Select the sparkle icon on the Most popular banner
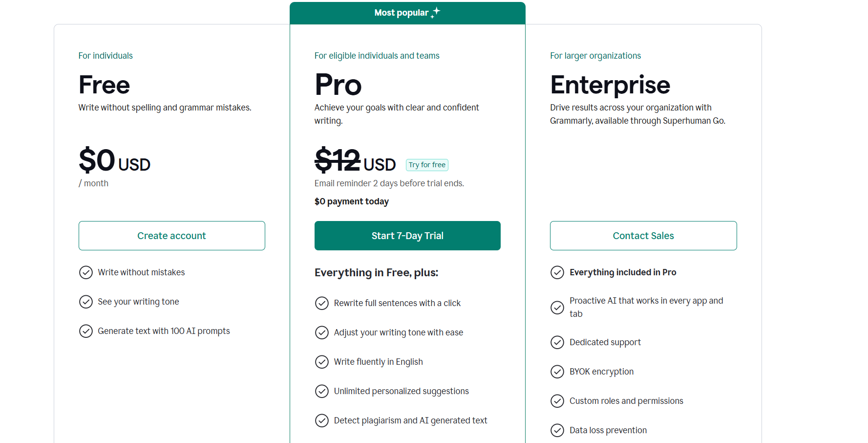The image size is (868, 443). pos(435,12)
